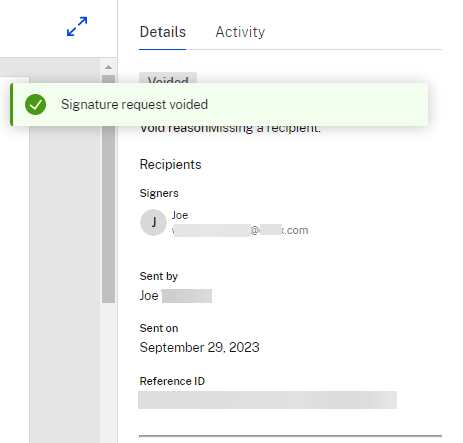
Task: Click the gray document preview pane
Action: [65, 283]
